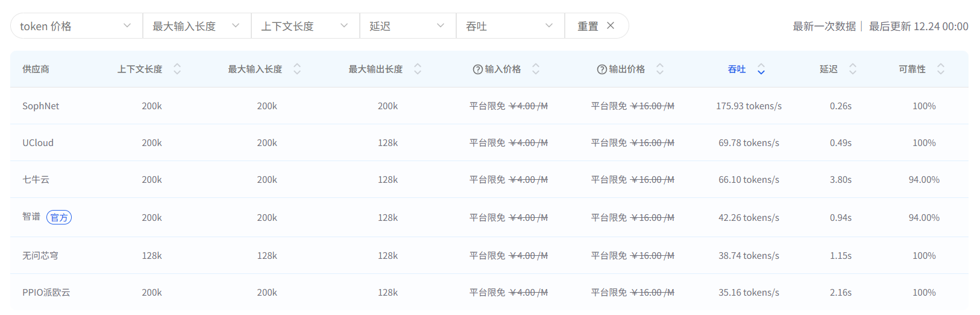The width and height of the screenshot is (980, 315).
Task: Click the 1.15s latency value
Action: [x=841, y=255]
